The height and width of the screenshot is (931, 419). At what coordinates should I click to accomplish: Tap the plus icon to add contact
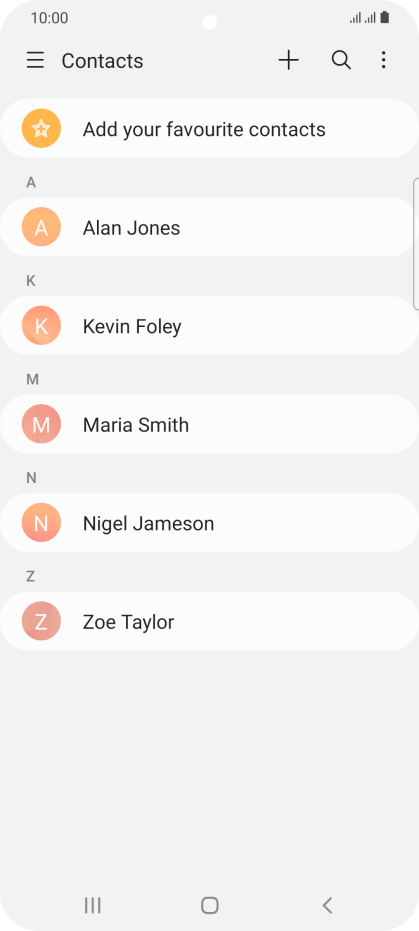[288, 60]
